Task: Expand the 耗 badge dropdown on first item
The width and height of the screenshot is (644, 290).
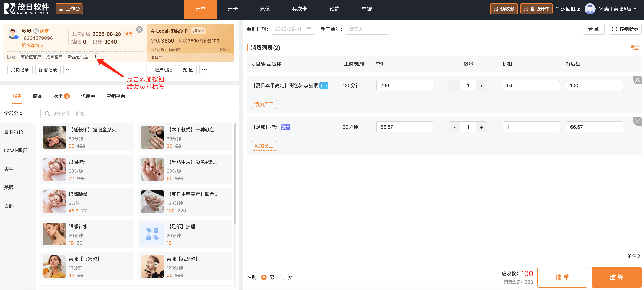Action: (x=324, y=86)
